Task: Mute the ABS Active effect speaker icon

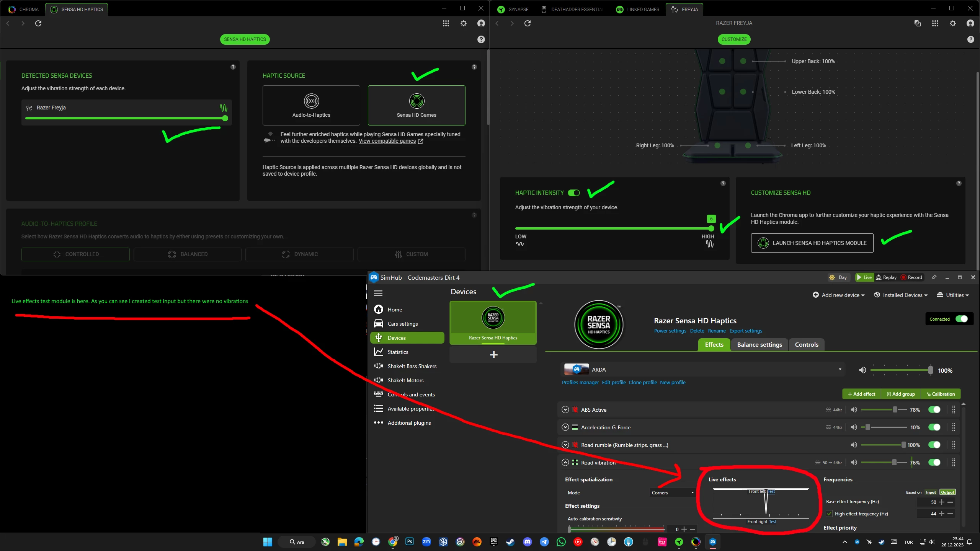Action: [854, 410]
